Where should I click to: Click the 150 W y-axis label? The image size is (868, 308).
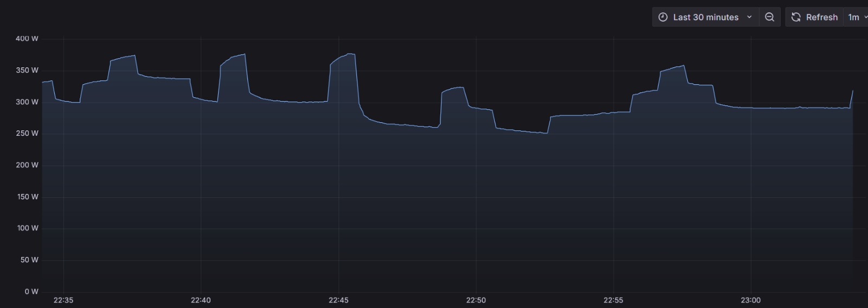coord(28,197)
